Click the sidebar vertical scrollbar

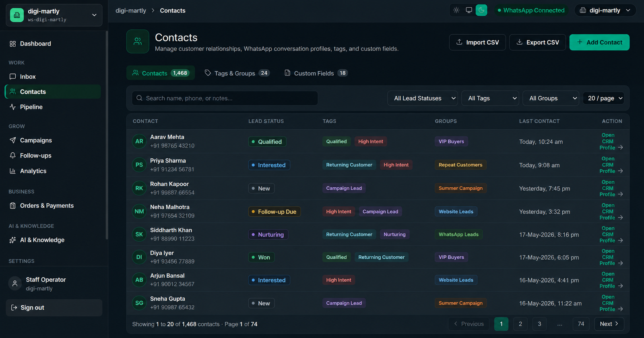tap(107, 135)
